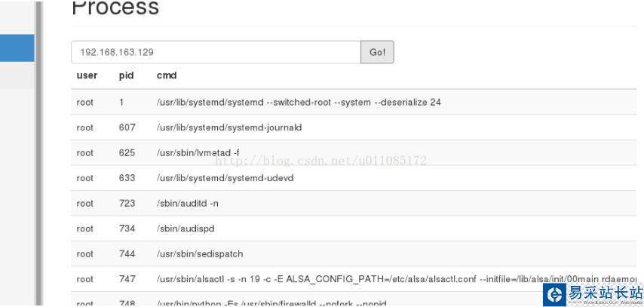Click the highlighted blue sidebar item
The width and height of the screenshot is (644, 307).
point(17,48)
